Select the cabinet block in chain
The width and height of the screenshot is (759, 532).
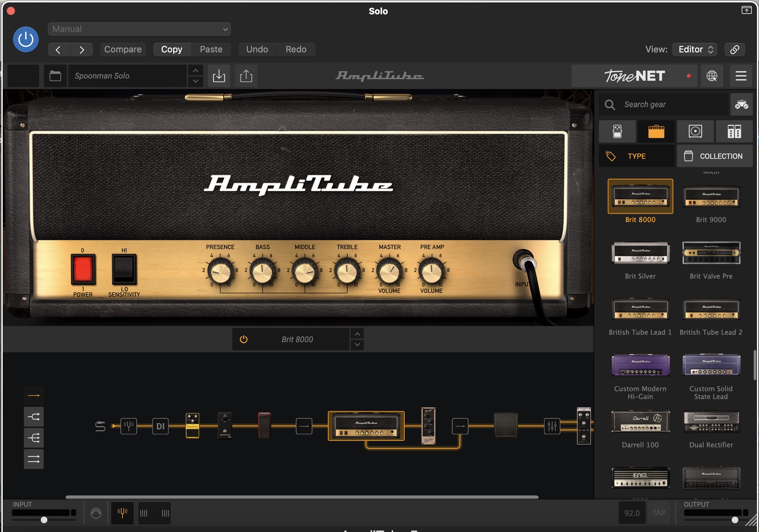coord(506,425)
